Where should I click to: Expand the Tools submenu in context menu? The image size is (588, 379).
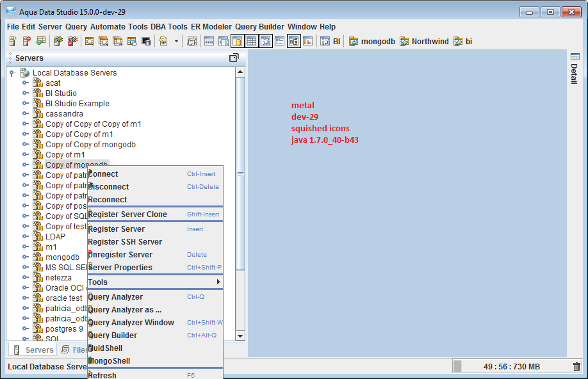155,282
